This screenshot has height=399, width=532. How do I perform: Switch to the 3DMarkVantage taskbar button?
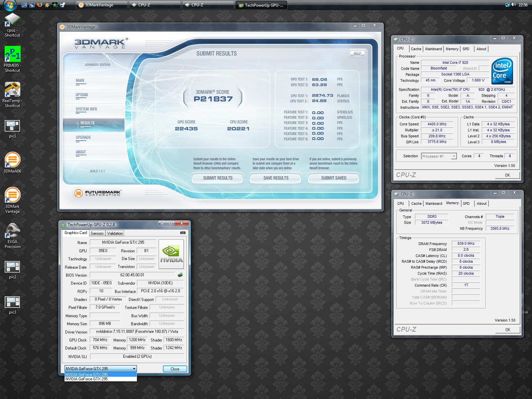coord(102,5)
